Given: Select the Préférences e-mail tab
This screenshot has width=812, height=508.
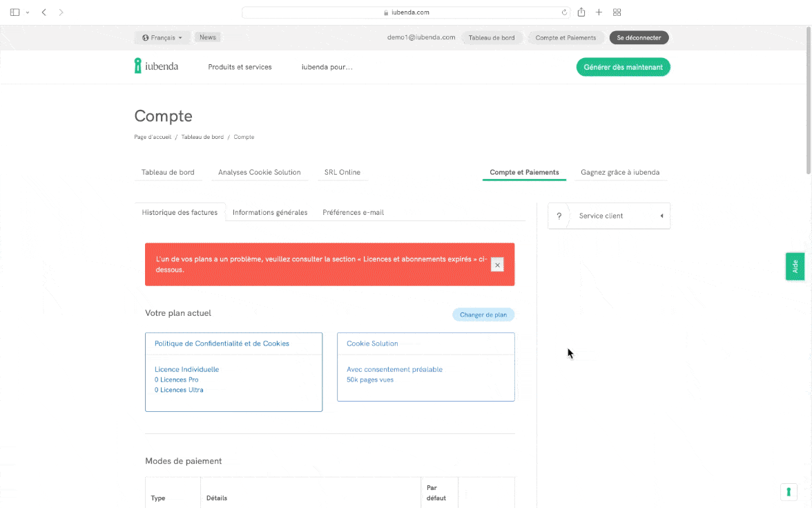Looking at the screenshot, I should click(x=353, y=212).
